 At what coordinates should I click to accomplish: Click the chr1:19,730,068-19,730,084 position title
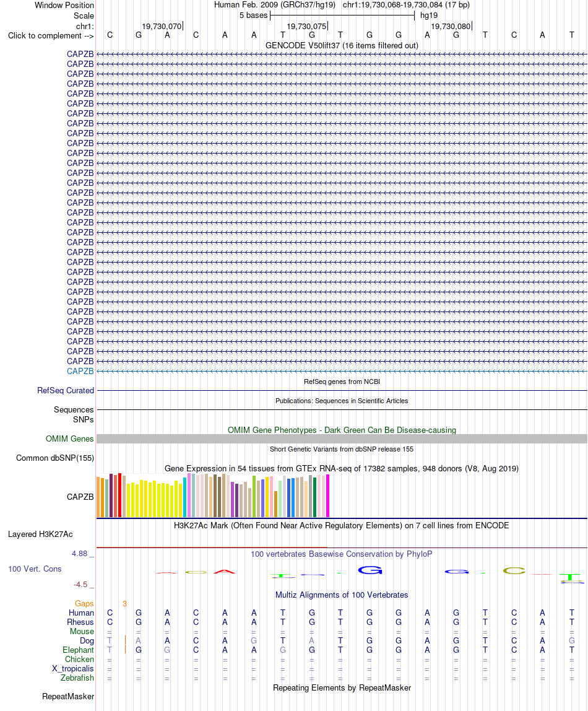(406, 5)
